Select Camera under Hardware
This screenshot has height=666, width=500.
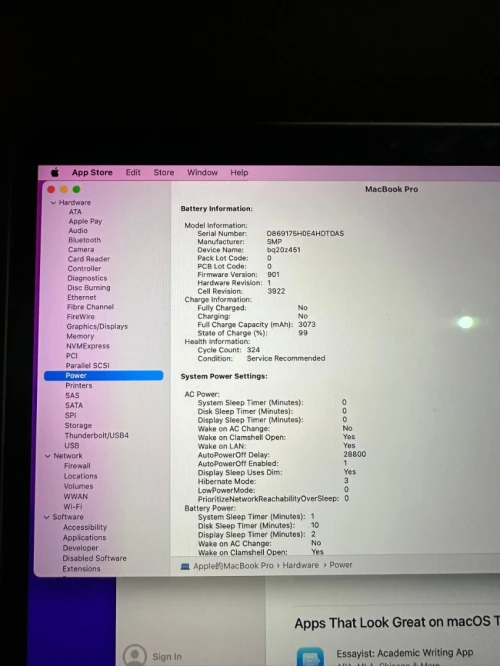point(81,249)
